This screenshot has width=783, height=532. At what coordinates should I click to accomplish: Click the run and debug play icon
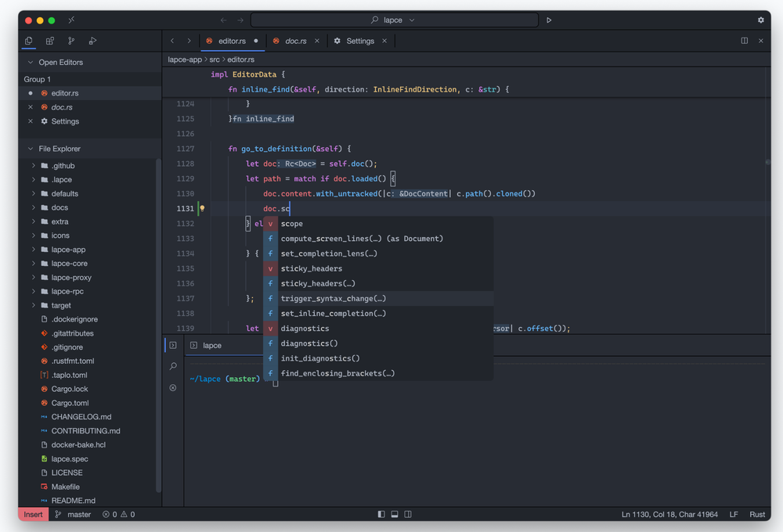pyautogui.click(x=549, y=20)
